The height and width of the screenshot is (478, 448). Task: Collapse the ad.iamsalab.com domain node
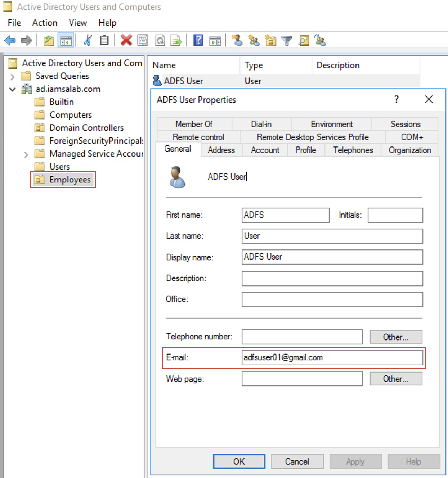point(12,89)
